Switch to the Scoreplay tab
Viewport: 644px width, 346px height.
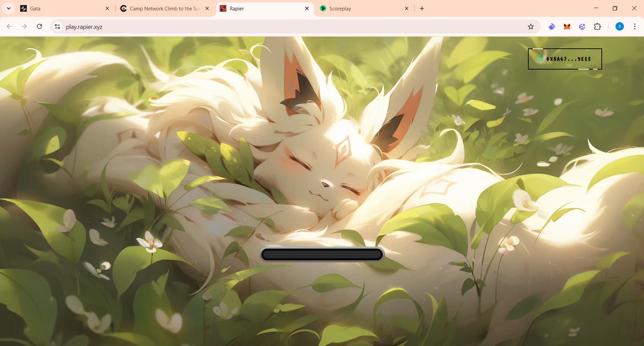[x=365, y=9]
